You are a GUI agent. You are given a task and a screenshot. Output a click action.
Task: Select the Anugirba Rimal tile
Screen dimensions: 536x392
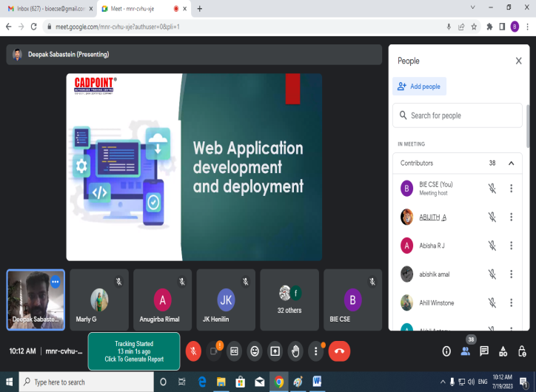pyautogui.click(x=162, y=300)
